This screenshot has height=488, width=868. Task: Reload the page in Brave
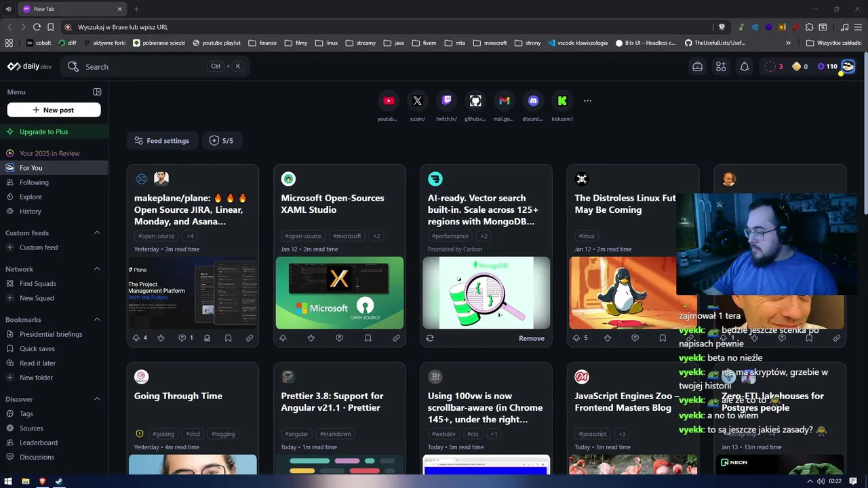(x=37, y=27)
